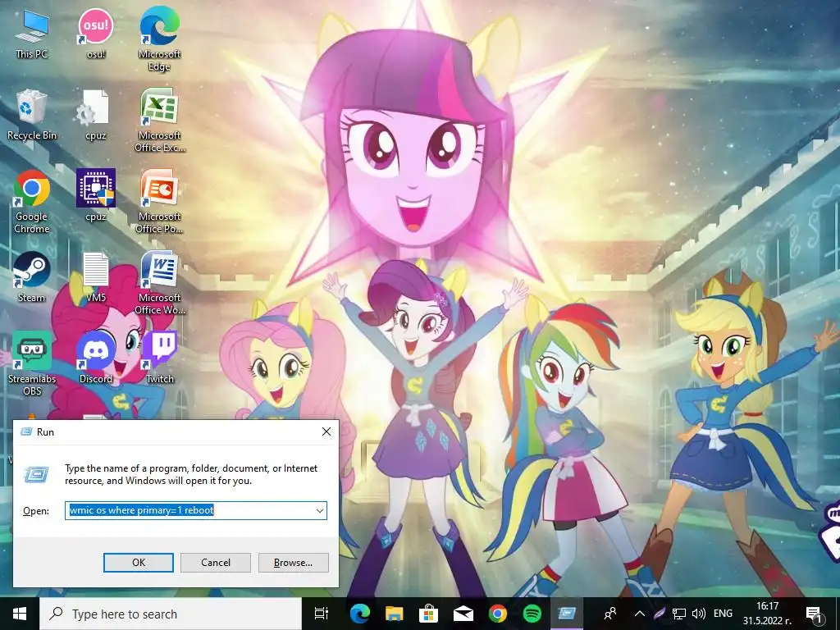Launch Edge from the taskbar
The image size is (840, 630).
(359, 614)
